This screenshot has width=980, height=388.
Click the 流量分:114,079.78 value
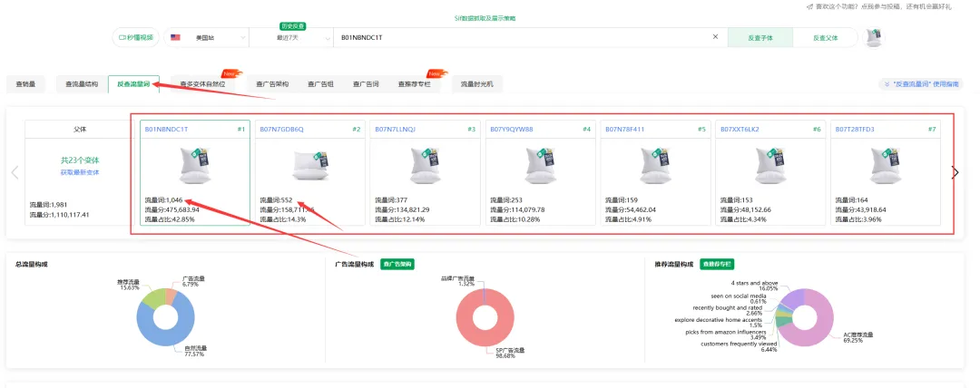tap(517, 210)
